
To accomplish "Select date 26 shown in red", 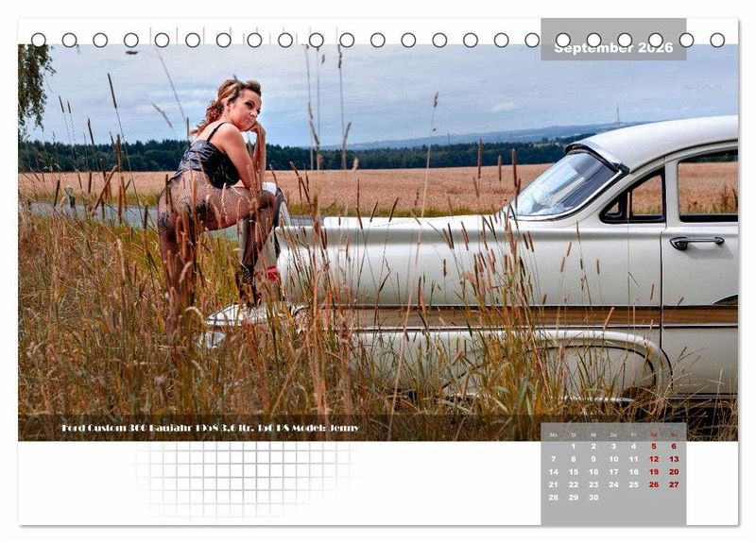I will pyautogui.click(x=654, y=484).
